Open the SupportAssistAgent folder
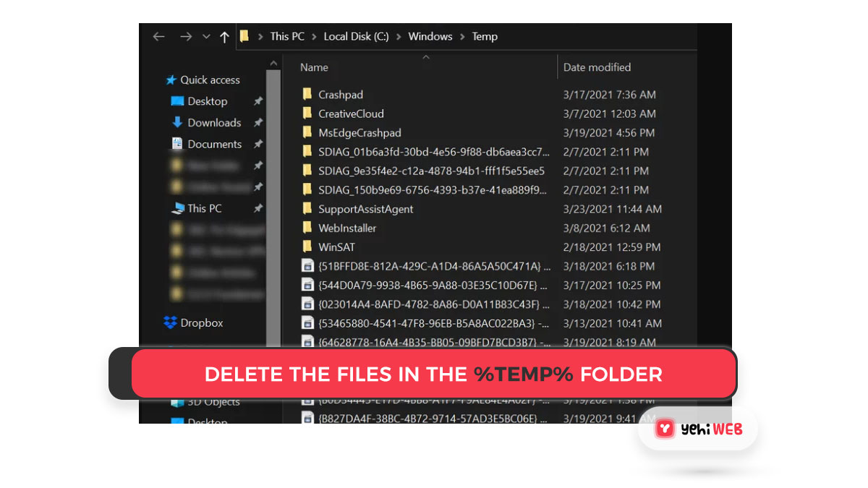The height and width of the screenshot is (488, 868). (x=367, y=209)
